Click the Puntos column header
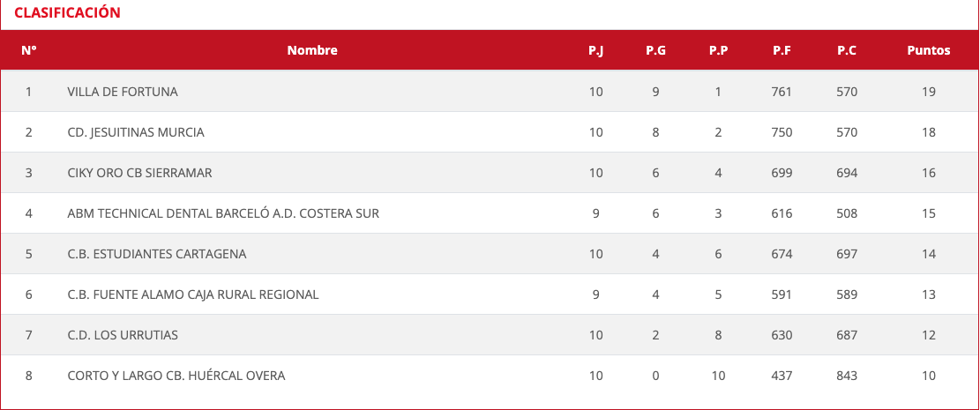Screen dimensions: 980x410 tap(928, 50)
